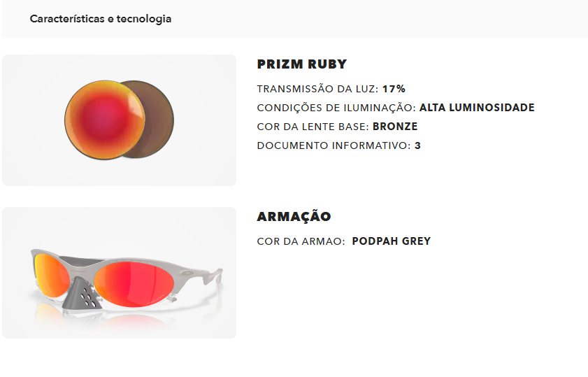The image size is (588, 377).
Task: Click the perforated grey nose piece
Action: pyautogui.click(x=83, y=292)
